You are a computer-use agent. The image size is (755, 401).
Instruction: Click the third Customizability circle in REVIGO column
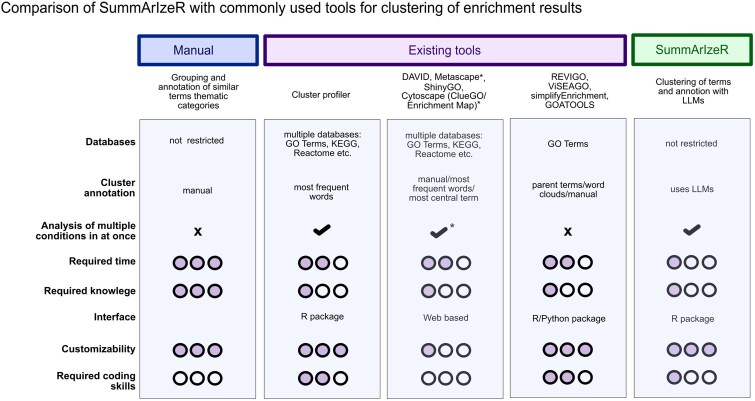[x=585, y=349]
